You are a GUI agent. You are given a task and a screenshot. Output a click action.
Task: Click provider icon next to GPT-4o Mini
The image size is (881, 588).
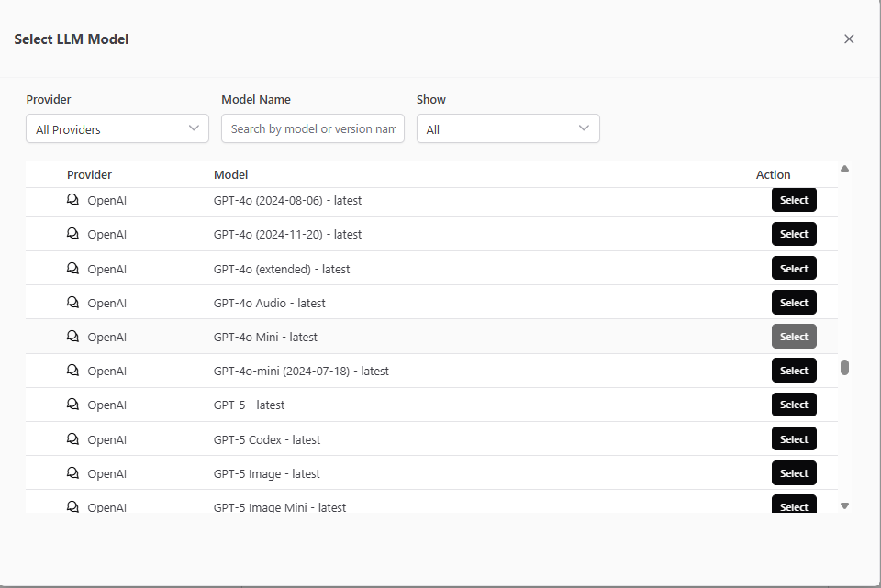73,336
